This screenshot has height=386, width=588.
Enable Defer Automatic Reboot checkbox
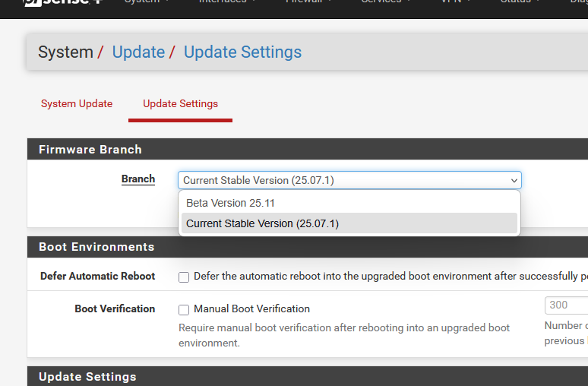(184, 277)
